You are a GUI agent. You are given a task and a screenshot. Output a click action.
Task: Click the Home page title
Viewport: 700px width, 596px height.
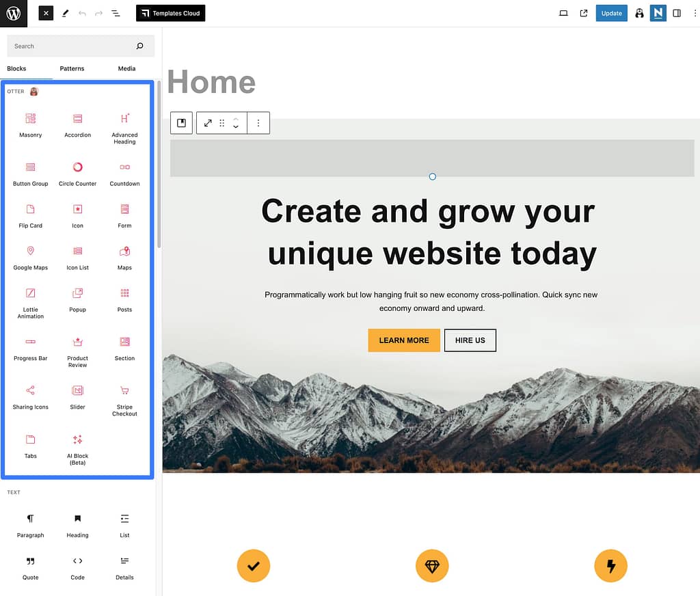(212, 83)
